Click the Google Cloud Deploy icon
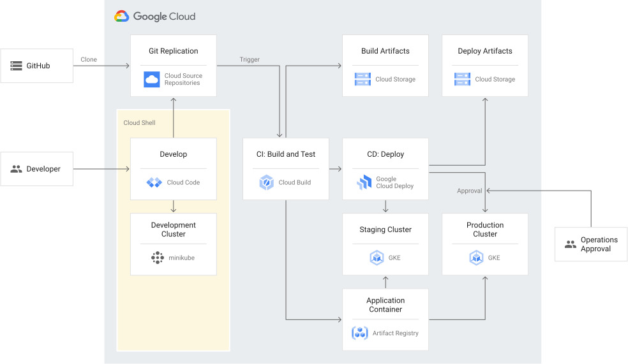Image resolution: width=628 pixels, height=364 pixels. pyautogui.click(x=364, y=182)
